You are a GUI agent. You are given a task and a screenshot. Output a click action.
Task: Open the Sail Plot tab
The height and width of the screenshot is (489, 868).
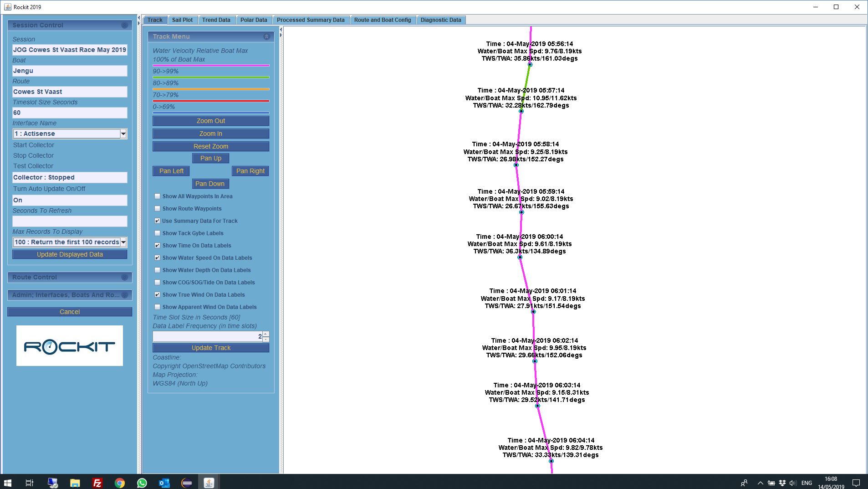[x=182, y=20]
